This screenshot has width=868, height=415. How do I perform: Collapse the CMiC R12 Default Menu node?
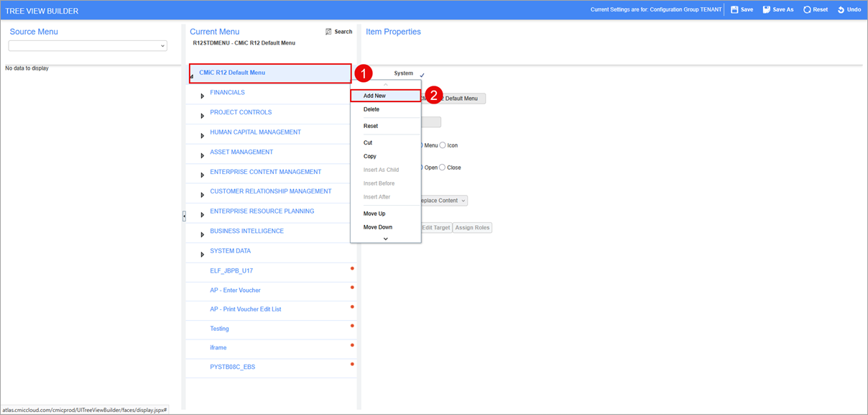tap(192, 76)
